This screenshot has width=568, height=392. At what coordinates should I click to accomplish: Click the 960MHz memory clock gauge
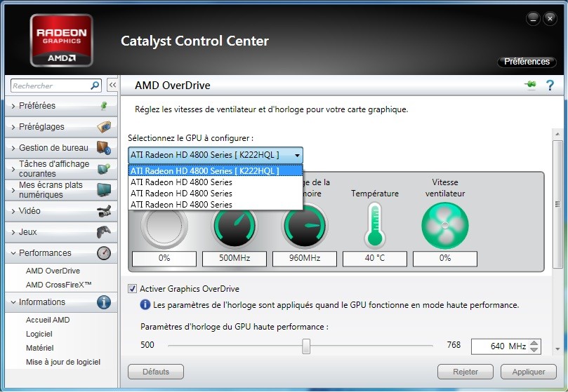305,227
